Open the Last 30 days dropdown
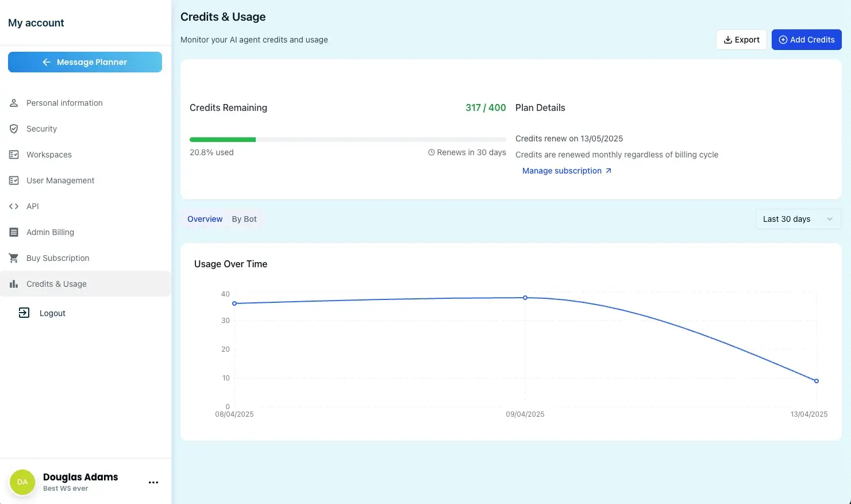The width and height of the screenshot is (851, 504). (x=798, y=219)
